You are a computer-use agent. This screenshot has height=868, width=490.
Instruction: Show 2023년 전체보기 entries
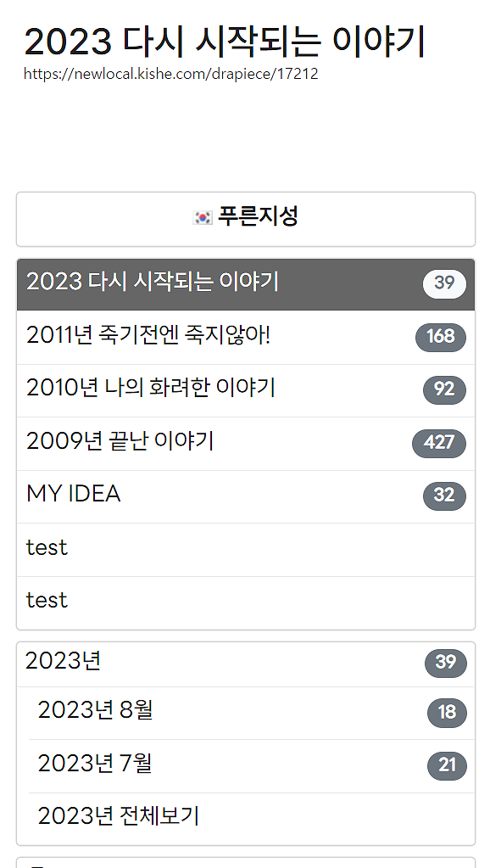pos(252,819)
